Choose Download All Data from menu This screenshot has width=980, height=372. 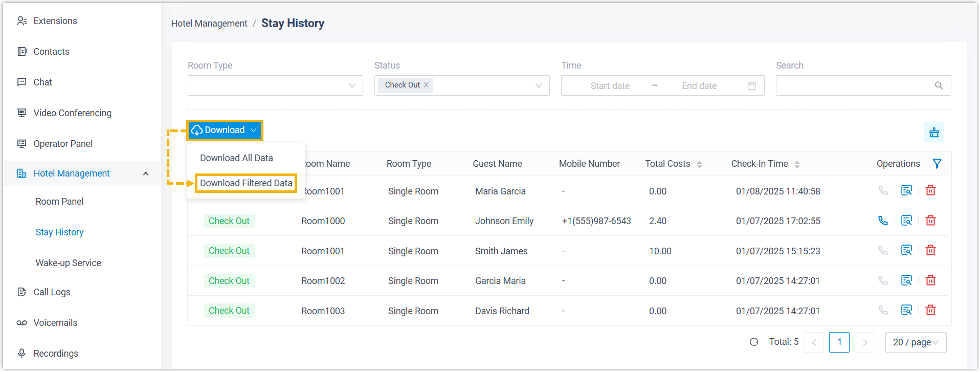236,158
